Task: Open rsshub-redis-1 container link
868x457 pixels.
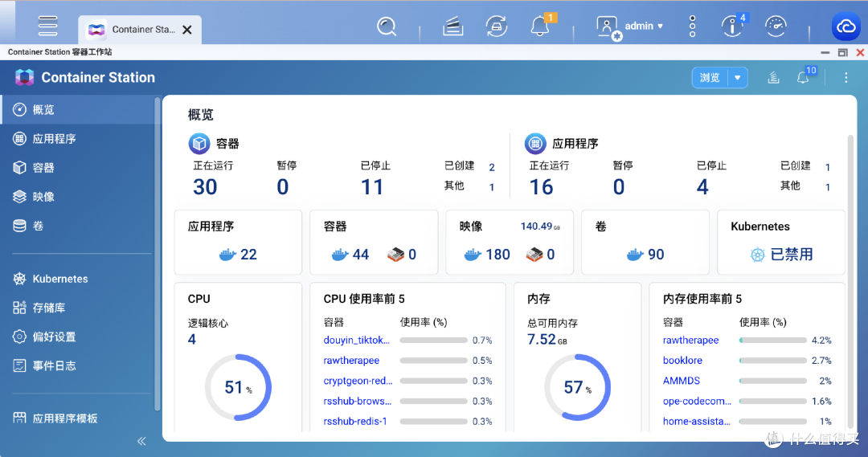Action: (355, 421)
